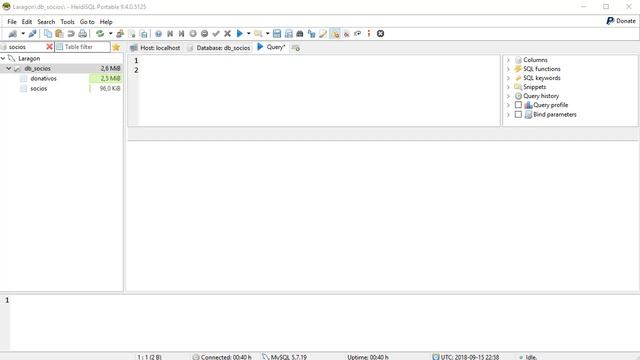
Task: Click the print icon in toolbar
Action: [82, 34]
